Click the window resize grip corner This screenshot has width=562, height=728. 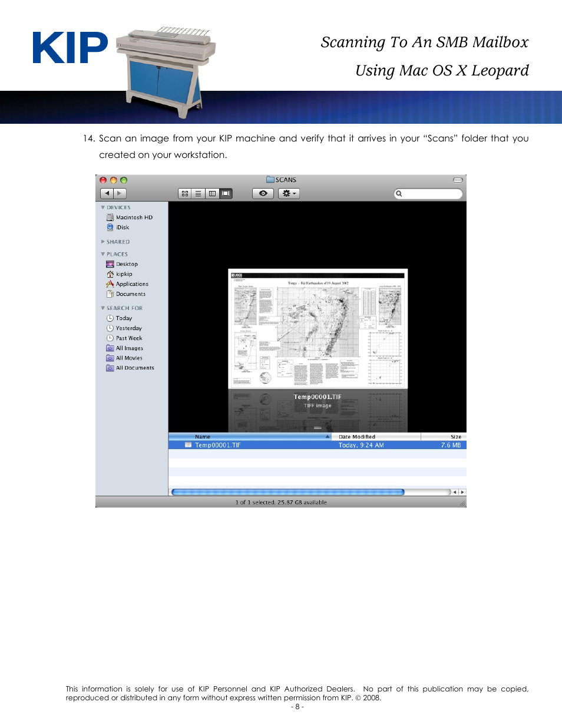click(x=462, y=503)
